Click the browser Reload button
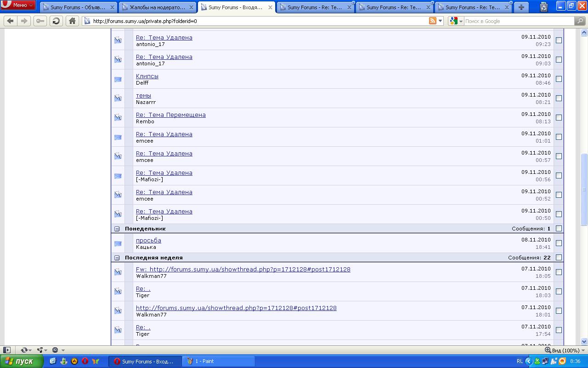 point(56,21)
